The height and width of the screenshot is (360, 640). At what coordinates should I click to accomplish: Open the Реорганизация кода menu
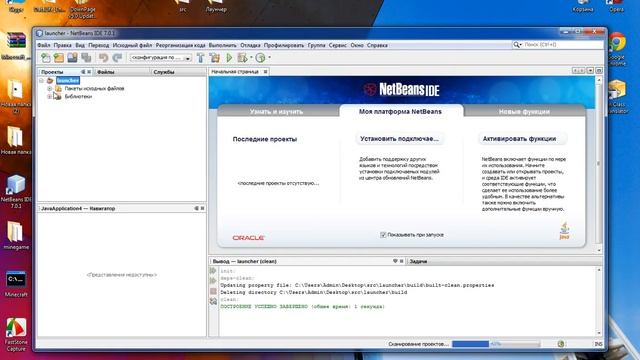180,45
